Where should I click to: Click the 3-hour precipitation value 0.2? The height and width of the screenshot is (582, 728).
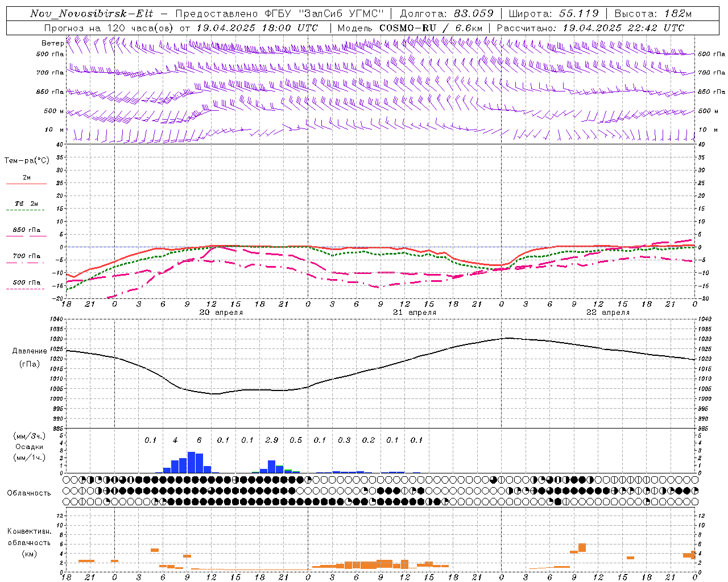coord(369,440)
